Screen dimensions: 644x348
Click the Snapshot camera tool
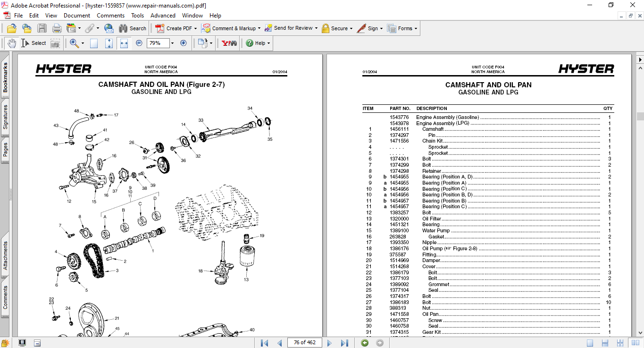pos(55,43)
